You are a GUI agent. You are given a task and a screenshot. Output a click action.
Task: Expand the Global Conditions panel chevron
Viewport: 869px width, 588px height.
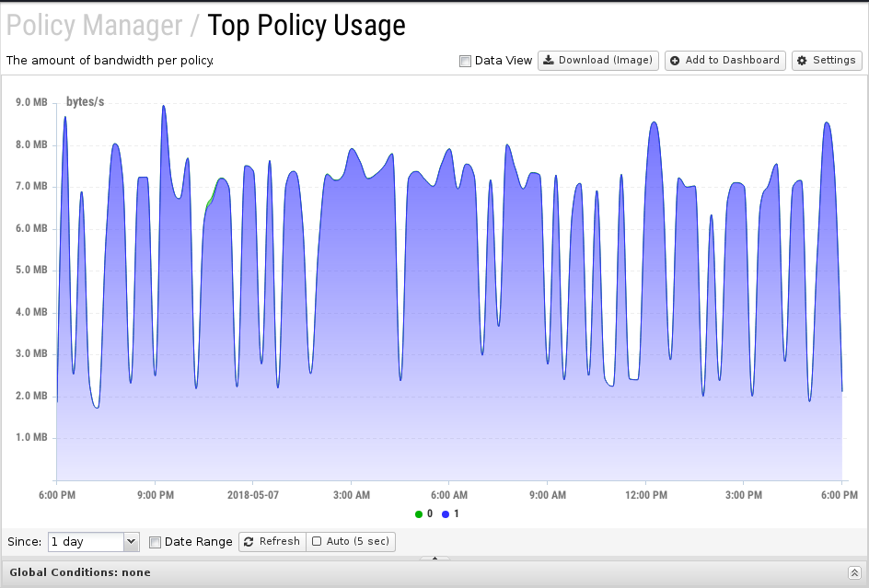pos(854,573)
